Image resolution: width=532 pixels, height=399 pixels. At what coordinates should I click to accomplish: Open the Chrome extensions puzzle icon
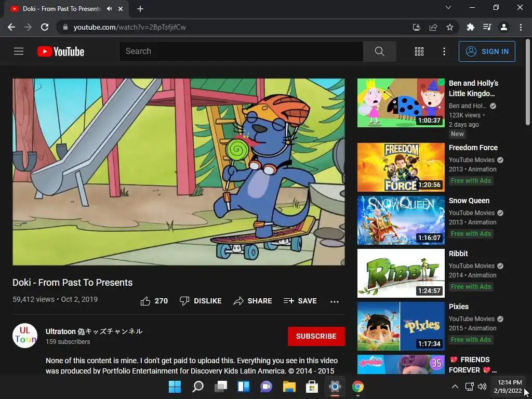[471, 27]
